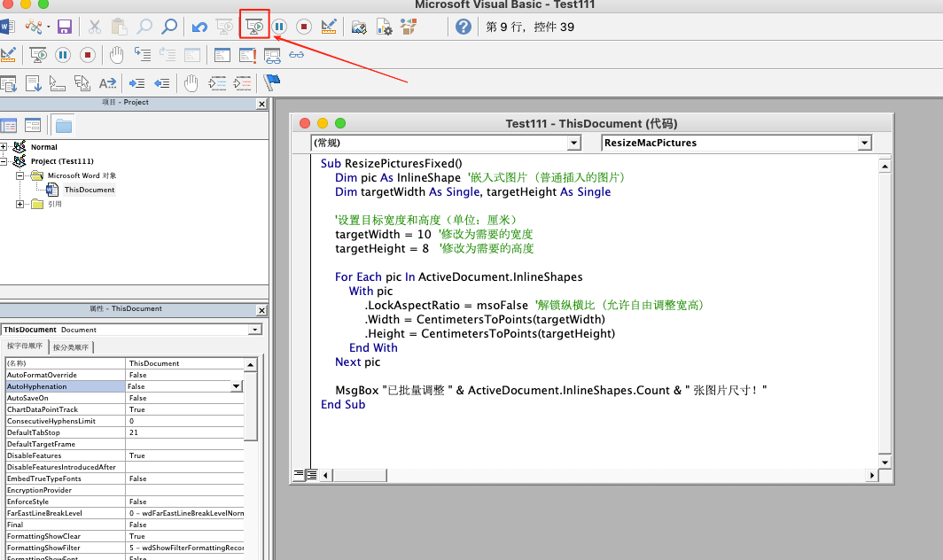Save the project with the floppy icon
The width and height of the screenshot is (943, 560).
pyautogui.click(x=65, y=27)
